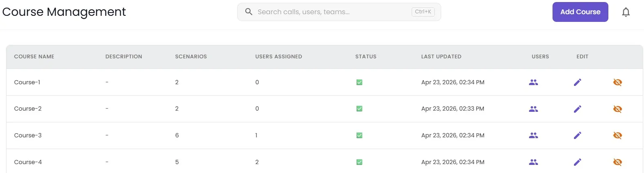Toggle Course-2 status checkbox
The width and height of the screenshot is (644, 173).
359,109
